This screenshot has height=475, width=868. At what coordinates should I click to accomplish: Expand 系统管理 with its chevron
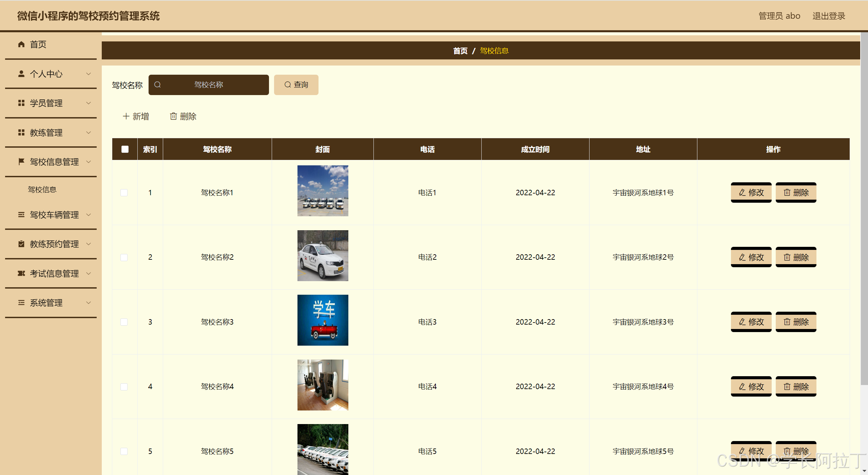[x=89, y=303]
